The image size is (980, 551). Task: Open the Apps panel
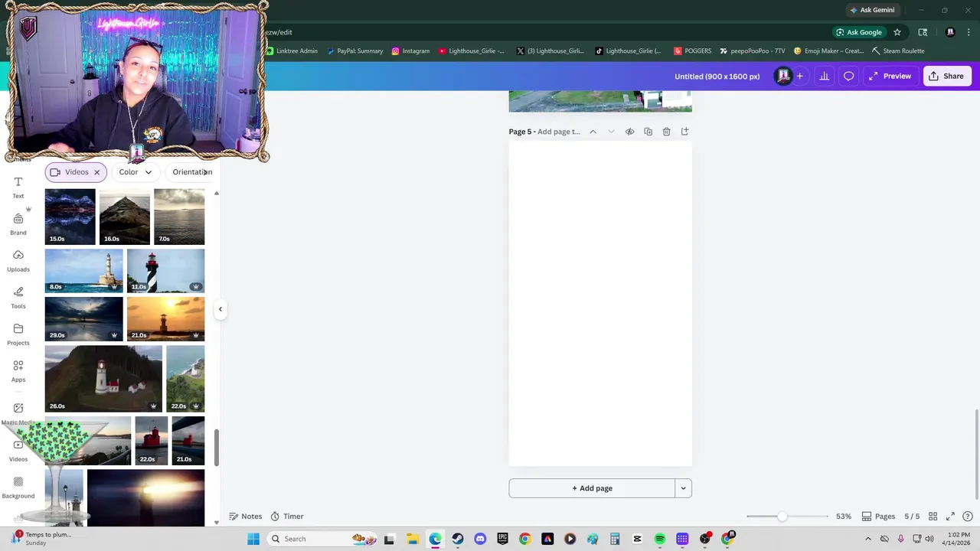pyautogui.click(x=18, y=371)
